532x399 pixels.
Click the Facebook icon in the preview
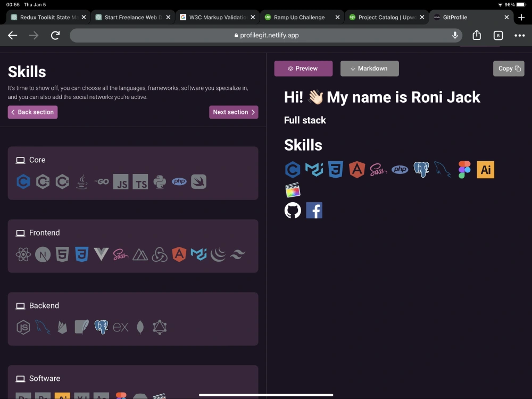point(314,210)
